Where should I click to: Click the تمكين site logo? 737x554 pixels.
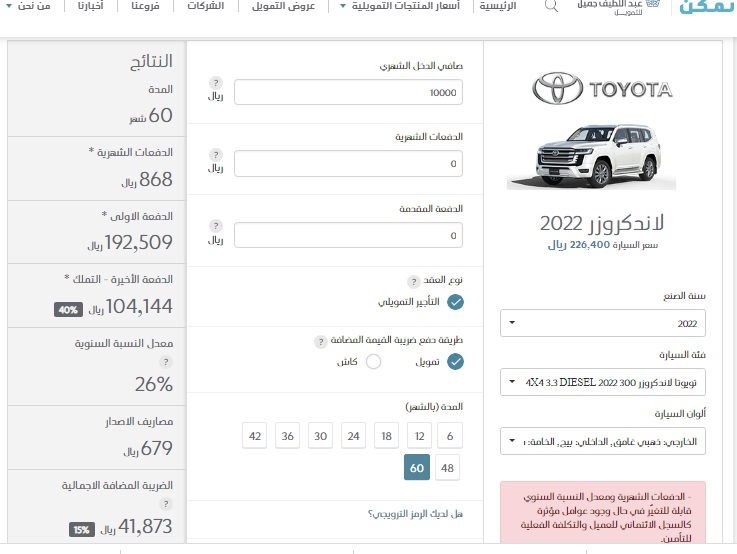pyautogui.click(x=707, y=7)
